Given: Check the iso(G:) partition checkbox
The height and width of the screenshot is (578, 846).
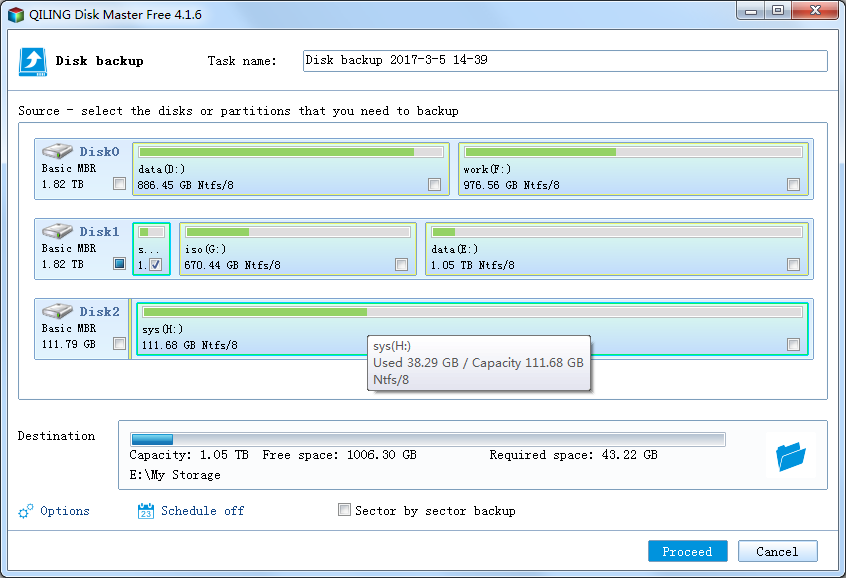Looking at the screenshot, I should [x=401, y=264].
